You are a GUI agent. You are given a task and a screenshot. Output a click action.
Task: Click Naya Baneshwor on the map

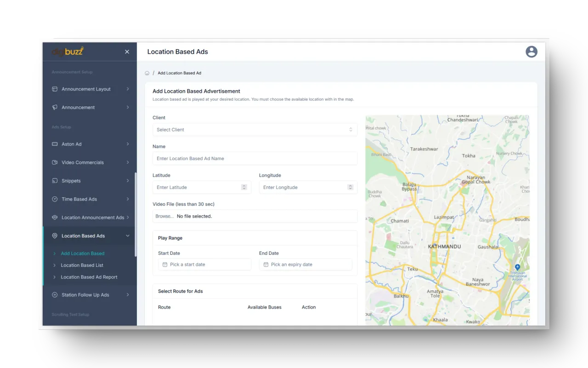[x=478, y=282]
